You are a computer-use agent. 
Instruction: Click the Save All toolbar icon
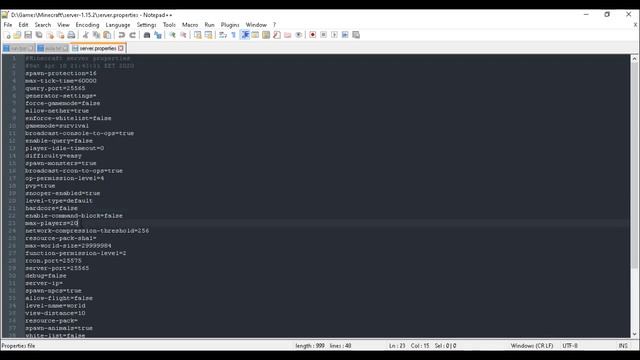click(x=39, y=35)
